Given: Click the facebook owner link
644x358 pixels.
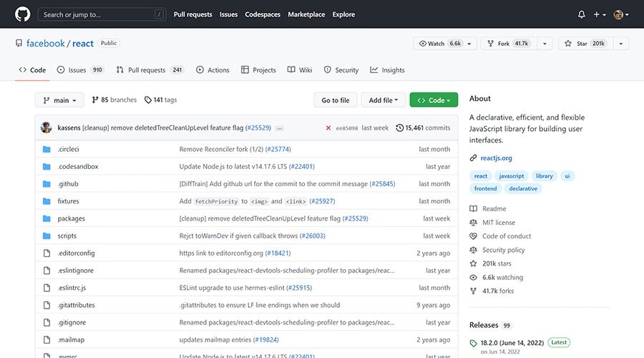Looking at the screenshot, I should tap(46, 43).
